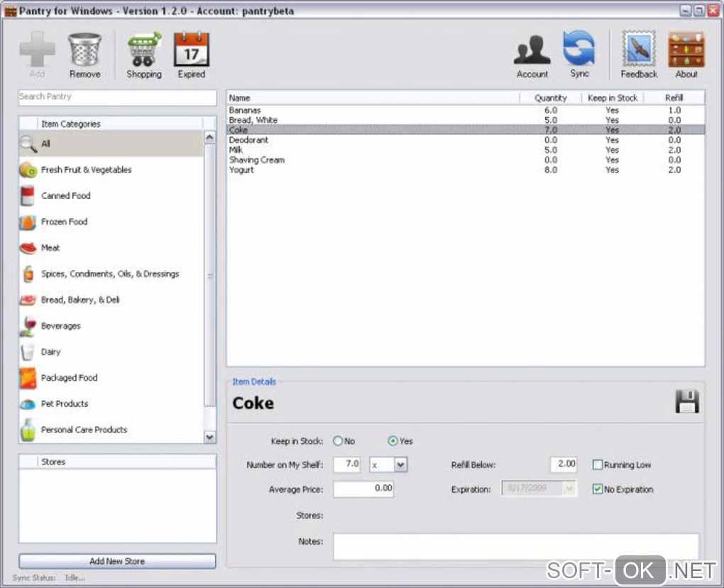Open the Feedback stamp icon
The width and height of the screenshot is (724, 588).
(639, 48)
